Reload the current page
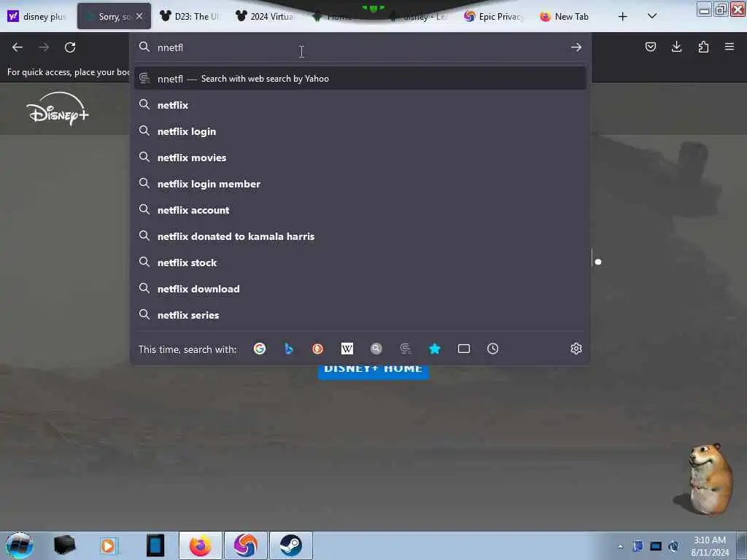 [70, 47]
